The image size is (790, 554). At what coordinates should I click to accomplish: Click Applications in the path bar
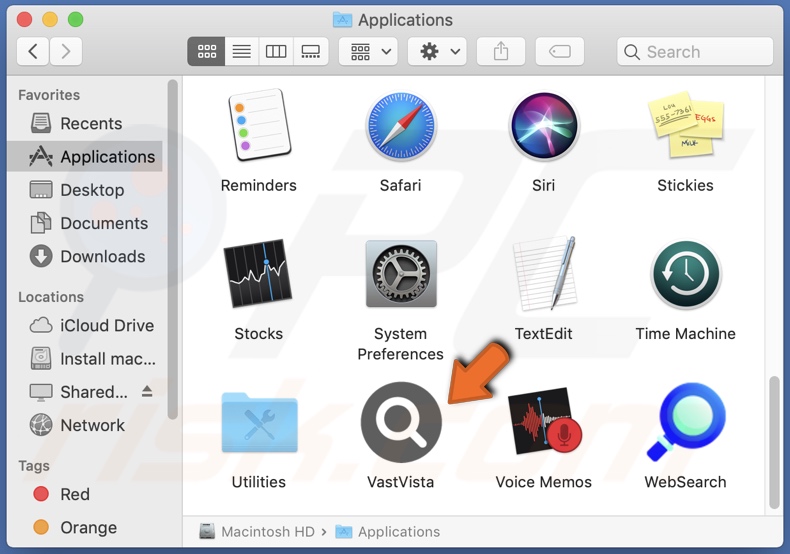388,531
